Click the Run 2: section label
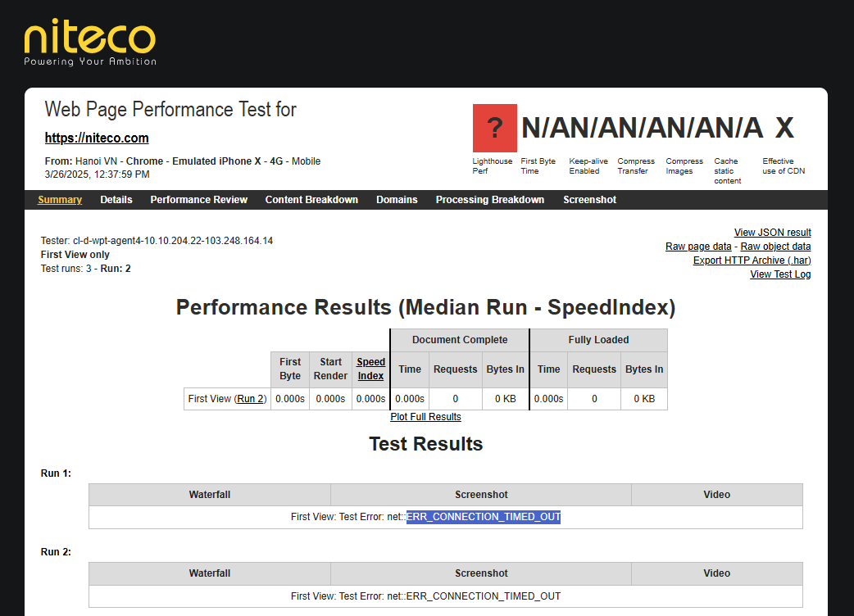Screen dimensions: 854x616 click(56, 552)
